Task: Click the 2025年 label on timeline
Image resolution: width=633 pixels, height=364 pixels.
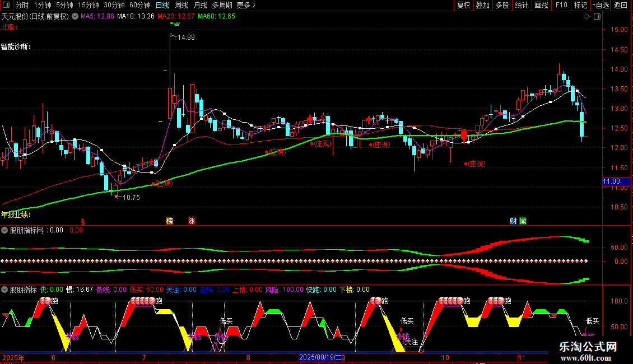Action: pyautogui.click(x=13, y=357)
